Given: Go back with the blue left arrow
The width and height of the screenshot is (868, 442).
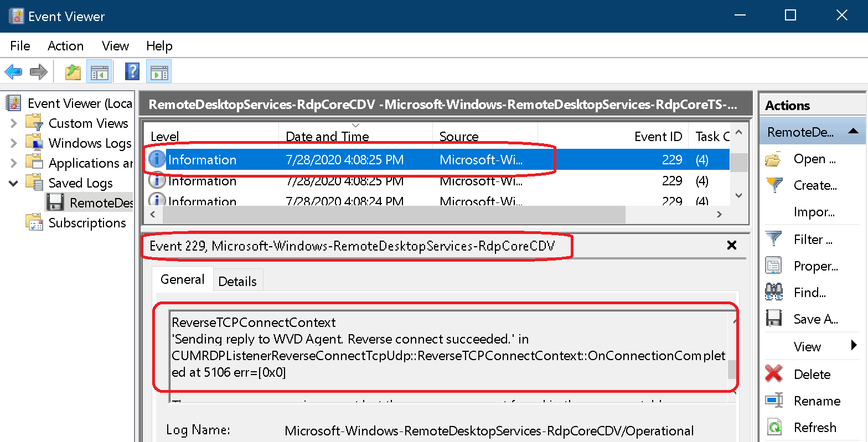Looking at the screenshot, I should pos(13,71).
